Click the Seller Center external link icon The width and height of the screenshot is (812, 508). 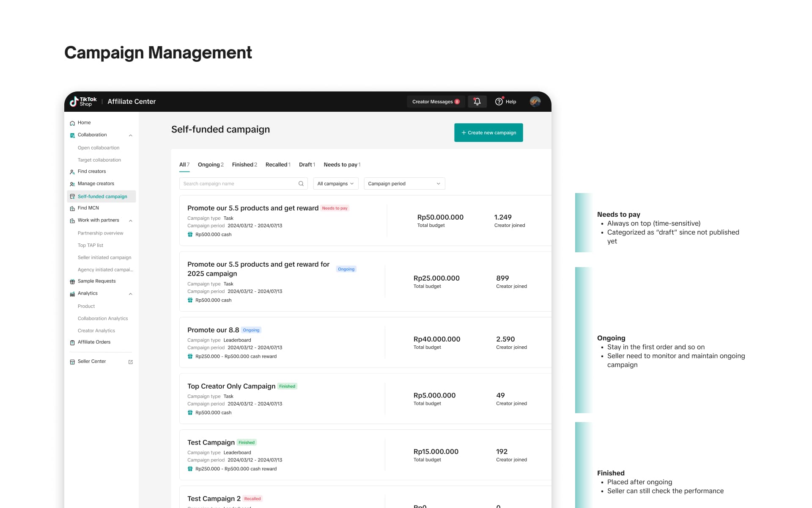point(131,362)
